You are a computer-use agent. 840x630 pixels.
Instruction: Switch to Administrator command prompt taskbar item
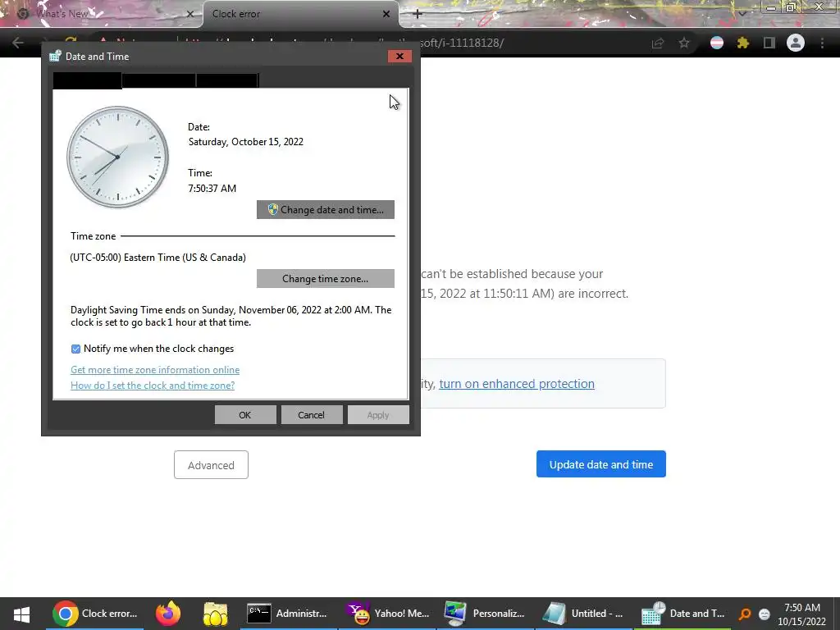point(288,614)
